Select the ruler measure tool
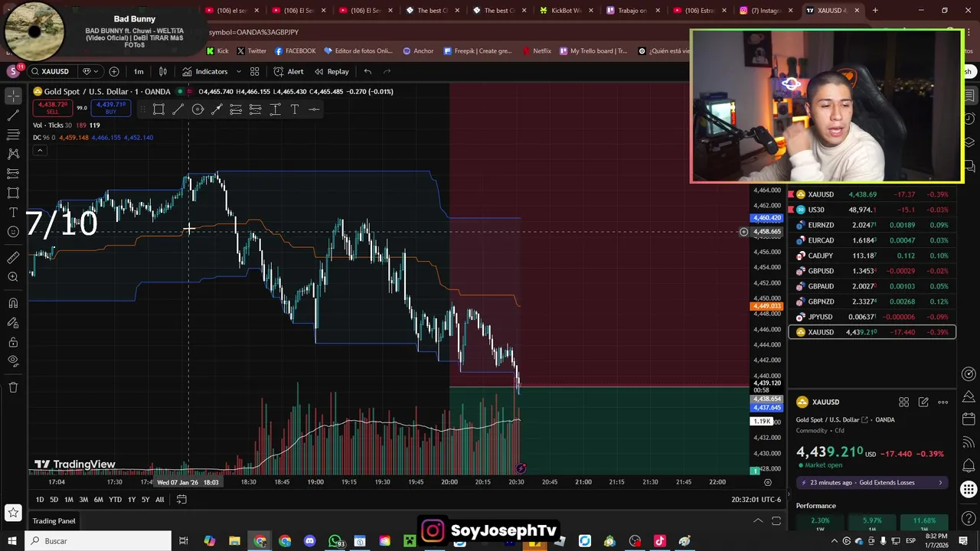980x551 pixels. click(x=13, y=257)
